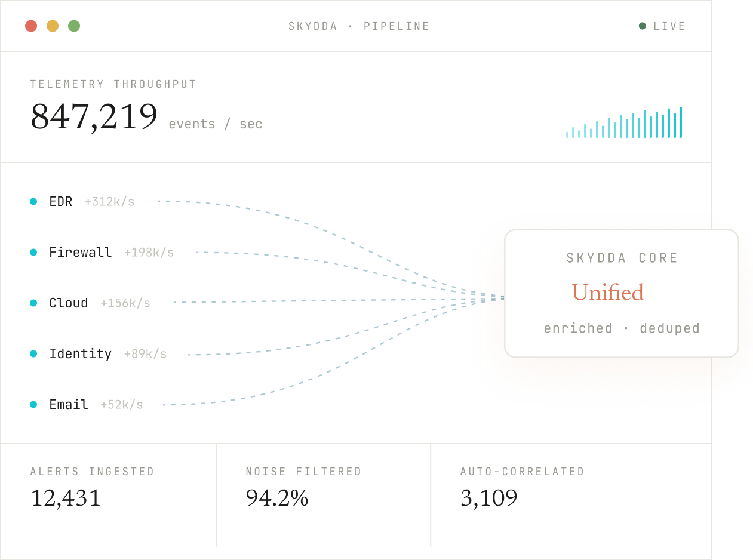Click the throughput bar chart sparkline
Image resolution: width=753 pixels, height=560 pixels.
pos(624,122)
